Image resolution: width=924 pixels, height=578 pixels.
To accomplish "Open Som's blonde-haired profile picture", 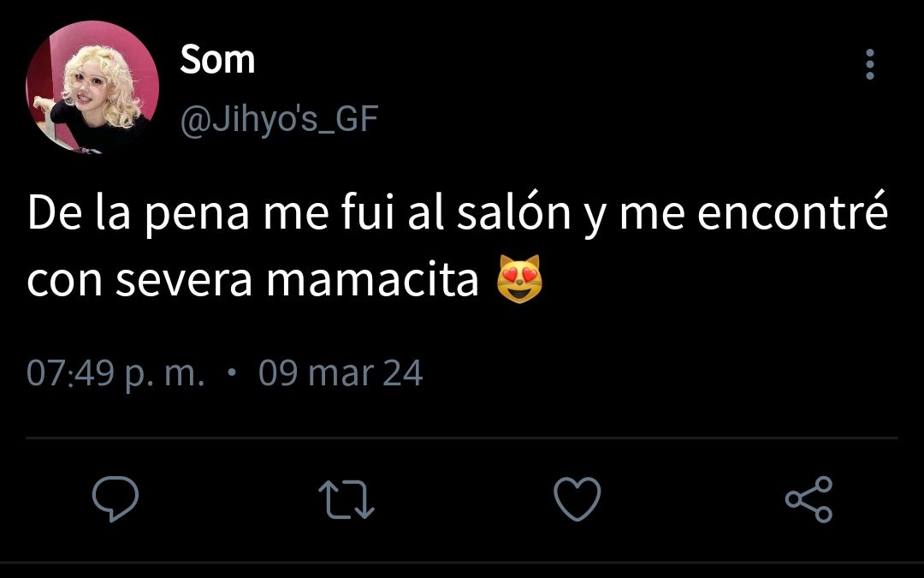I will pyautogui.click(x=92, y=87).
